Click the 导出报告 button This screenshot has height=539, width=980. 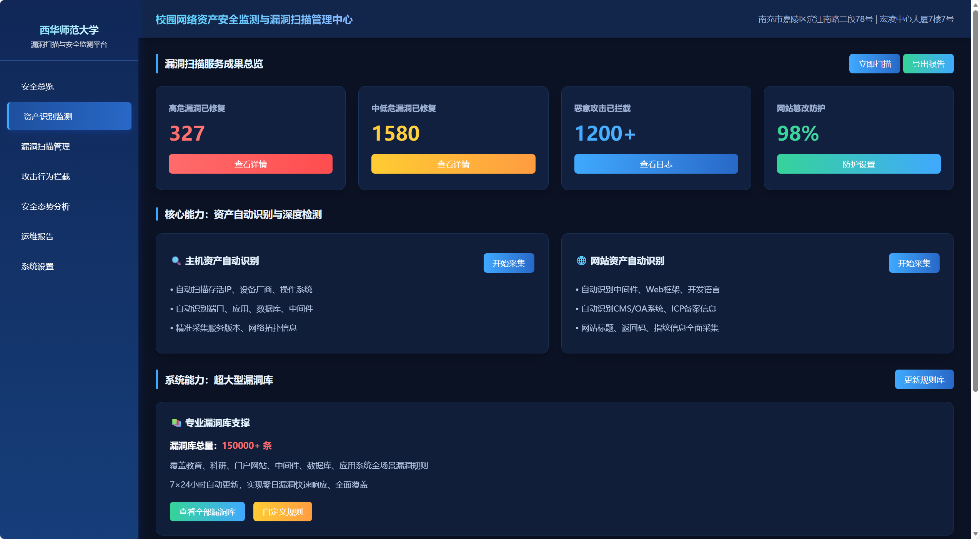(x=928, y=64)
